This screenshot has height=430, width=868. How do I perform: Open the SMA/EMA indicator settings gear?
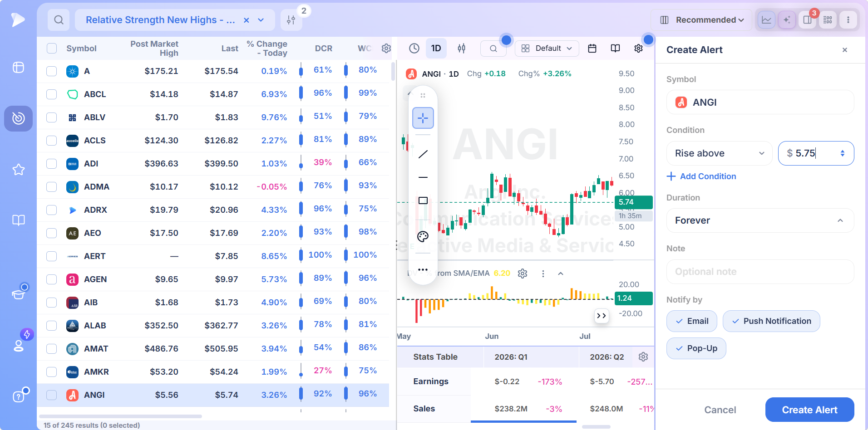(523, 274)
